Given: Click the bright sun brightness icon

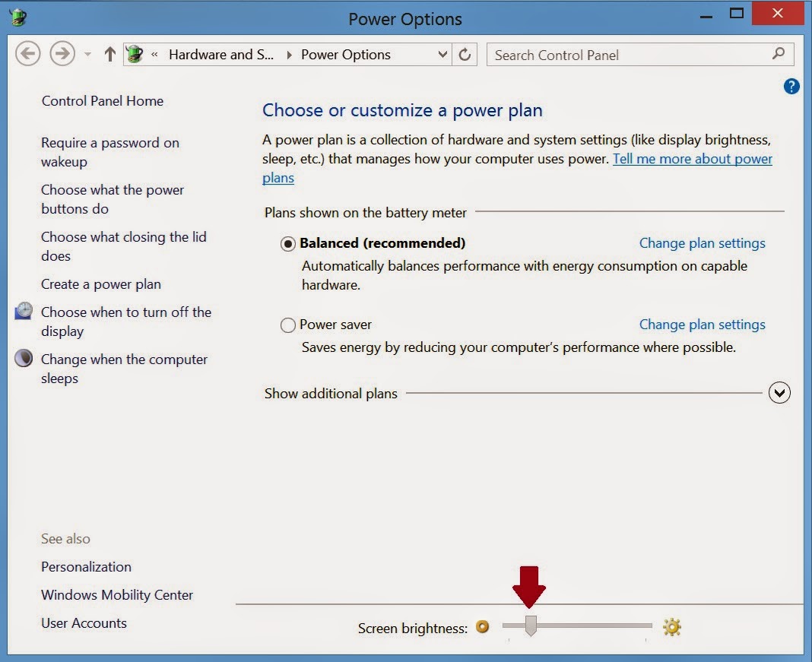Looking at the screenshot, I should pos(671,627).
